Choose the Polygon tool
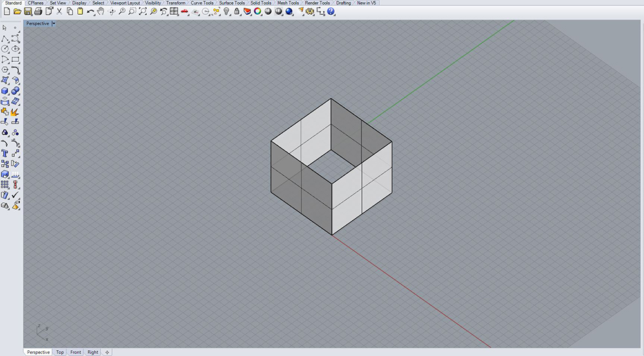Image resolution: width=644 pixels, height=356 pixels. pos(5,70)
